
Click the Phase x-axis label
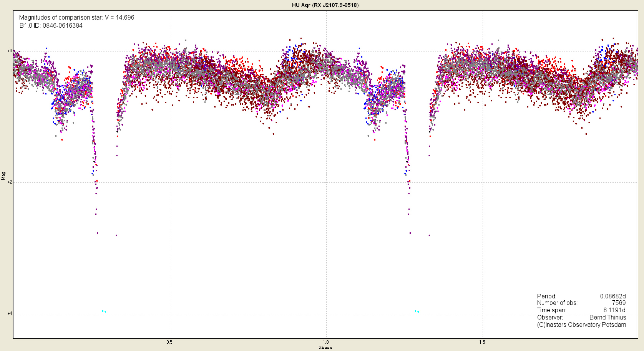325,348
